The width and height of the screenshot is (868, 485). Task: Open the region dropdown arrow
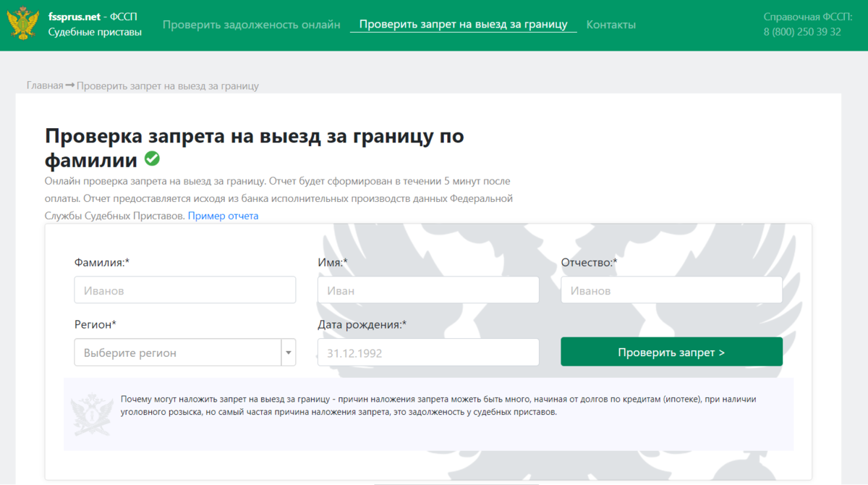coord(288,352)
